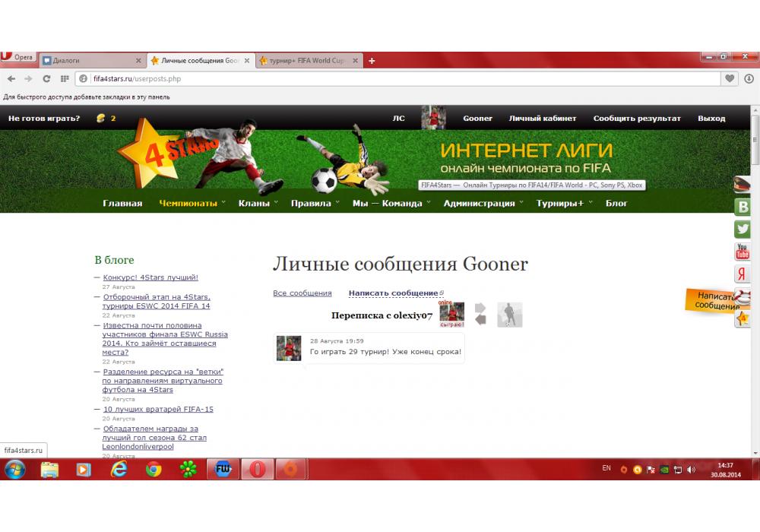Open the "Турниры+" dropdown menu
Screen dimensions: 760x532
pos(563,203)
